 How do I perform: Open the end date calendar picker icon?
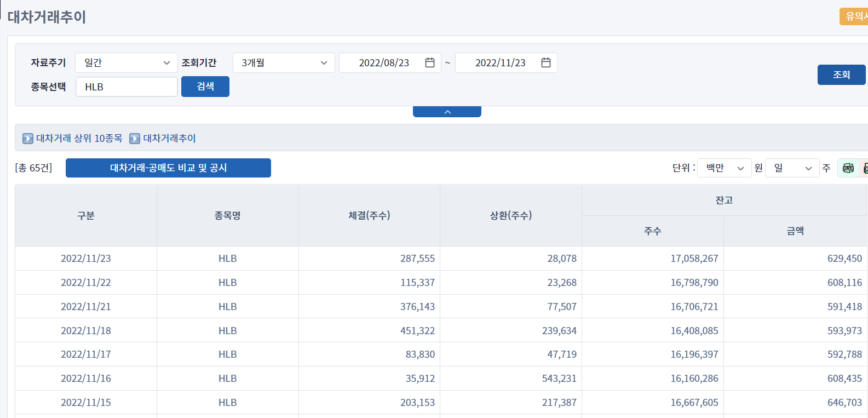click(546, 62)
